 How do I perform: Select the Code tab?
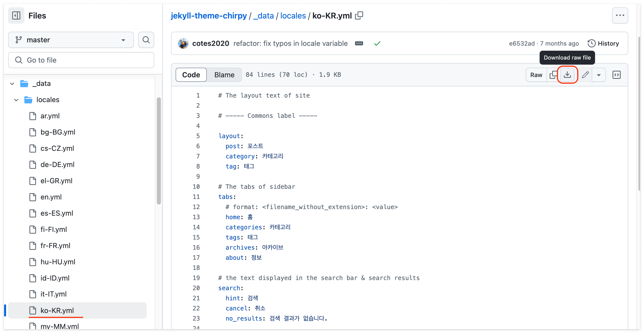click(191, 75)
